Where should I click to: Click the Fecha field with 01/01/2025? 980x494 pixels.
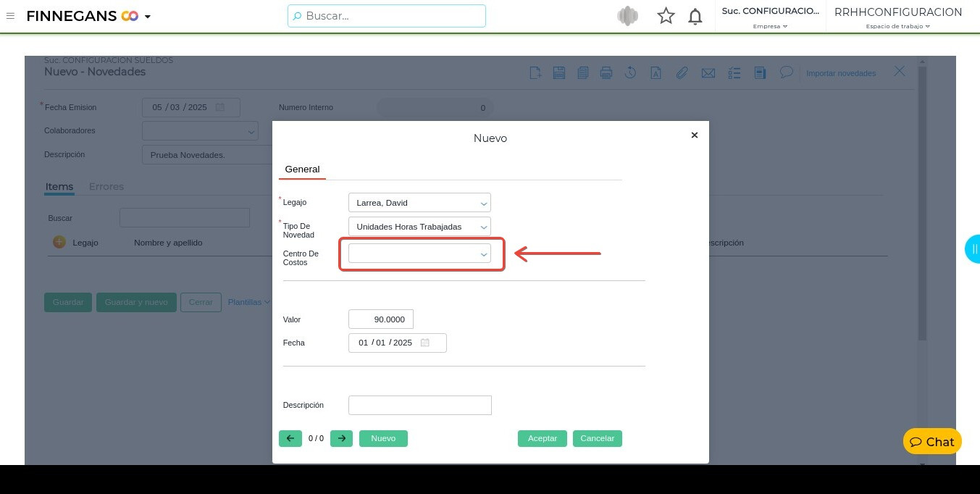[x=398, y=343]
